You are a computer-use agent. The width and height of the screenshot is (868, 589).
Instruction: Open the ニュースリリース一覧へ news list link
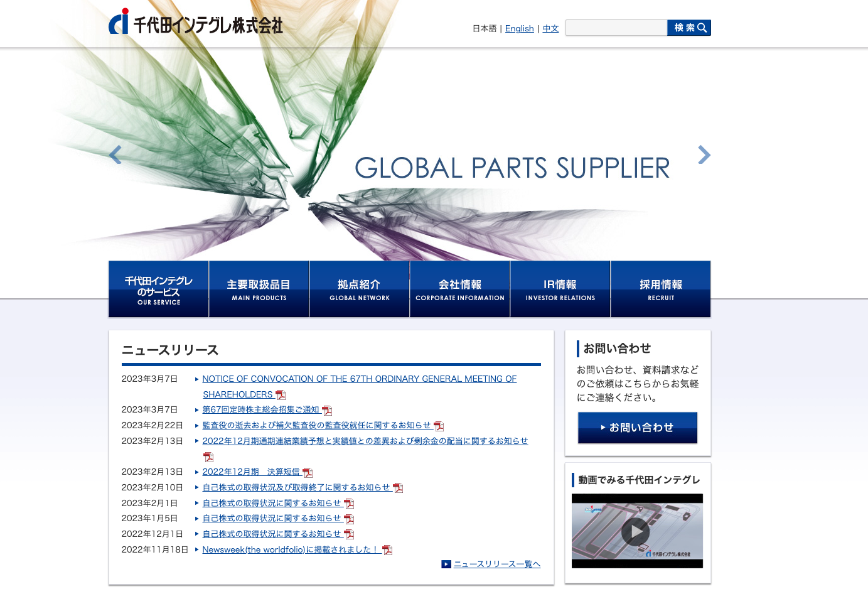tap(496, 565)
